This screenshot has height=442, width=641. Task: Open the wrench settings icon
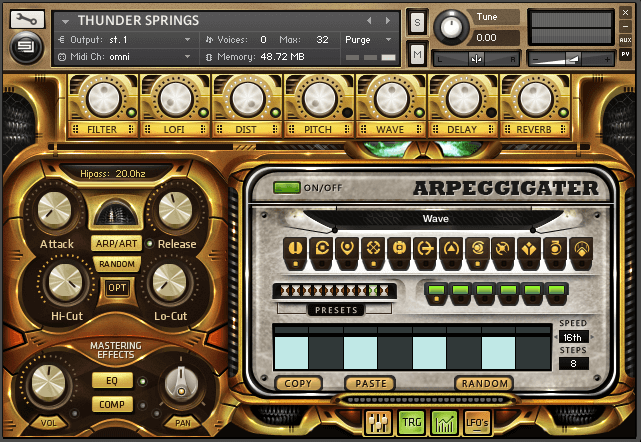pos(22,17)
